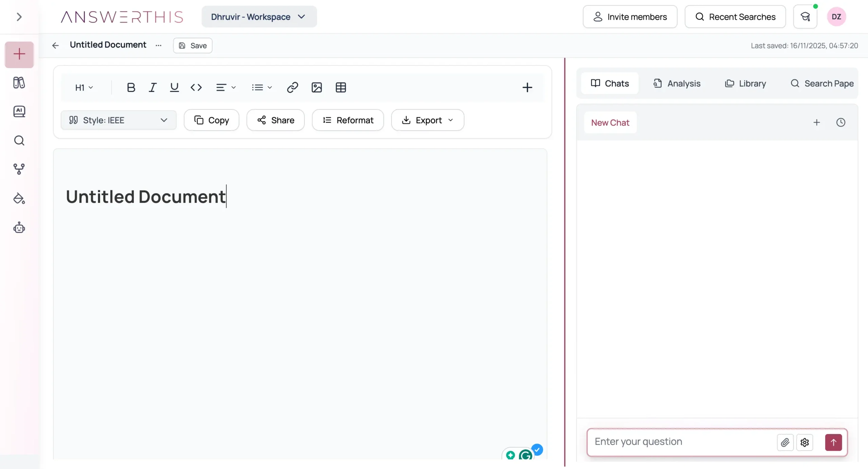The width and height of the screenshot is (868, 469).
Task: Switch to the Chats tab
Action: tap(609, 83)
